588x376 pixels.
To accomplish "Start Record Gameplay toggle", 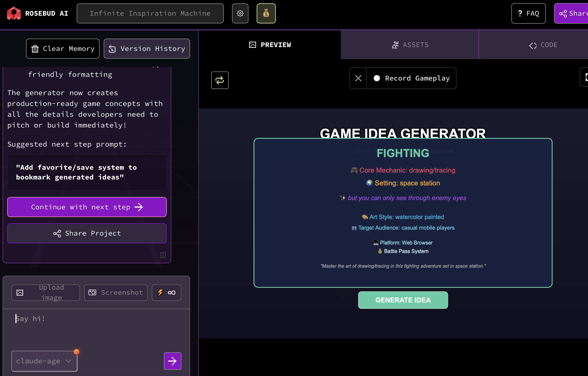I will tap(412, 78).
